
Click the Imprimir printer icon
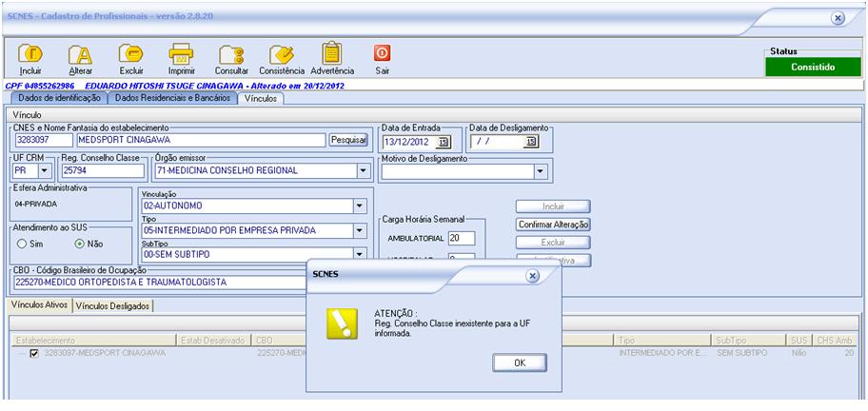[x=181, y=54]
